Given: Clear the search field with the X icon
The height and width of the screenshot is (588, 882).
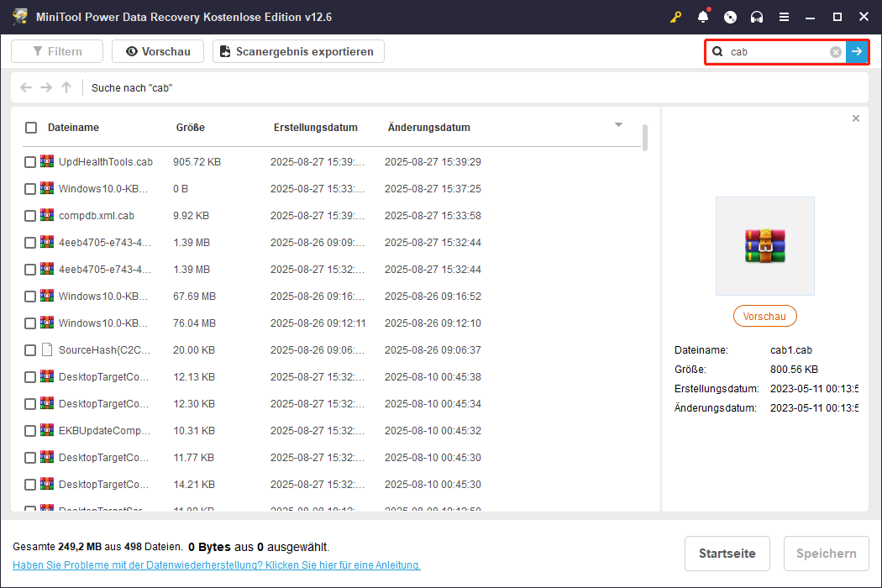Looking at the screenshot, I should pyautogui.click(x=836, y=52).
